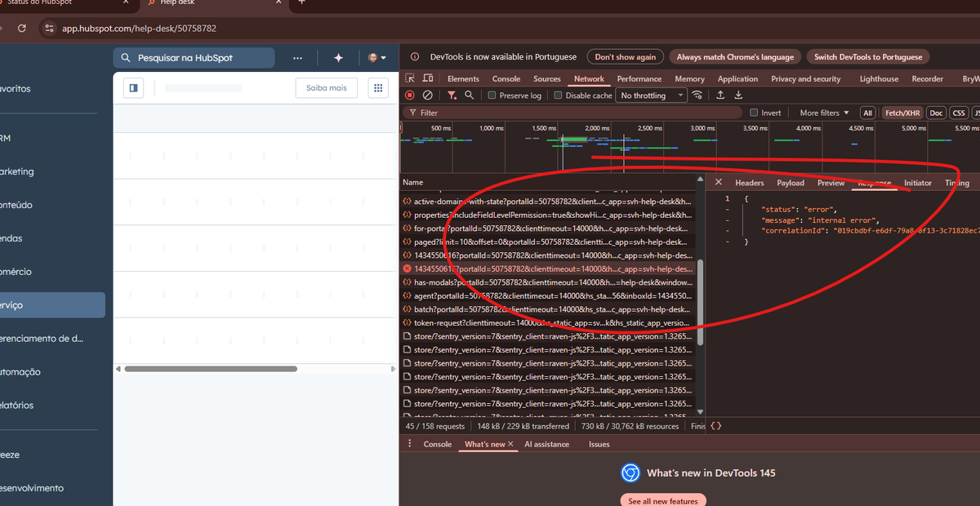The width and height of the screenshot is (980, 506).
Task: Click the DevTools inspect element picker icon
Action: pyautogui.click(x=409, y=79)
